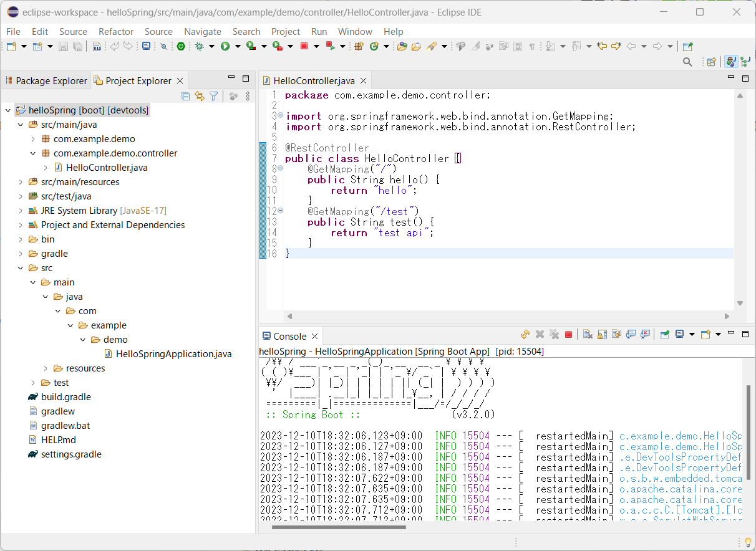Image resolution: width=756 pixels, height=551 pixels.
Task: Open the Run button dropdown arrow
Action: click(x=238, y=46)
